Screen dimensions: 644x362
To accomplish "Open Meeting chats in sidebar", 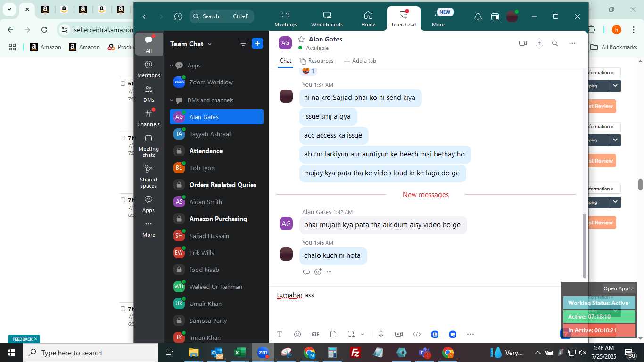I will tap(149, 146).
